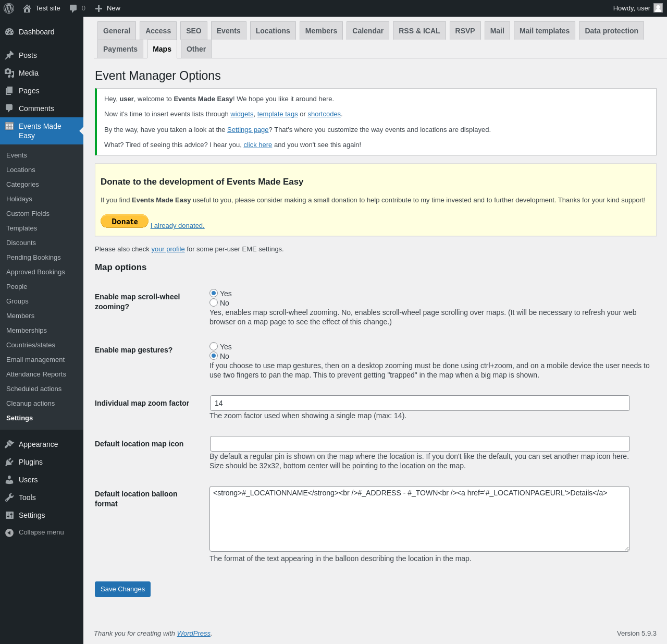Click the Default location map icon field

[x=420, y=444]
